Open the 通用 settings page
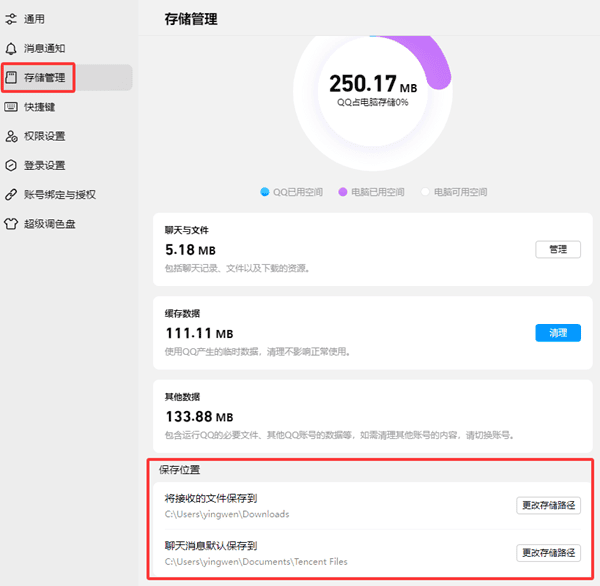 34,19
